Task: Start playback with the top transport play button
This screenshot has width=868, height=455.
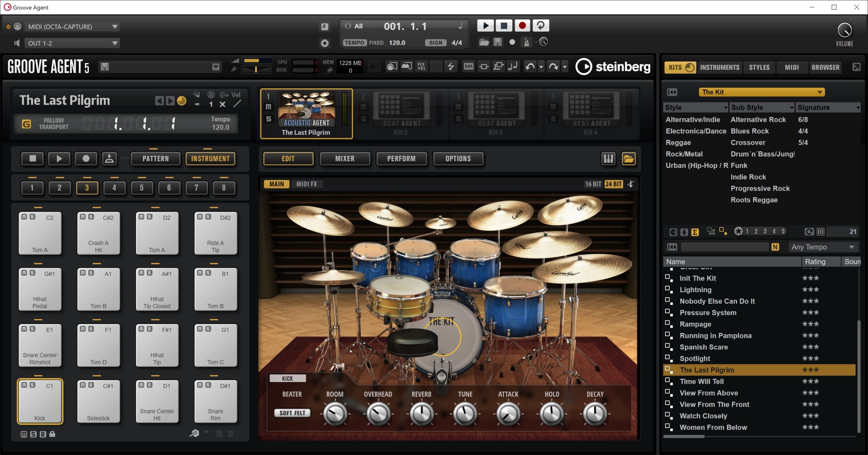Action: tap(486, 26)
